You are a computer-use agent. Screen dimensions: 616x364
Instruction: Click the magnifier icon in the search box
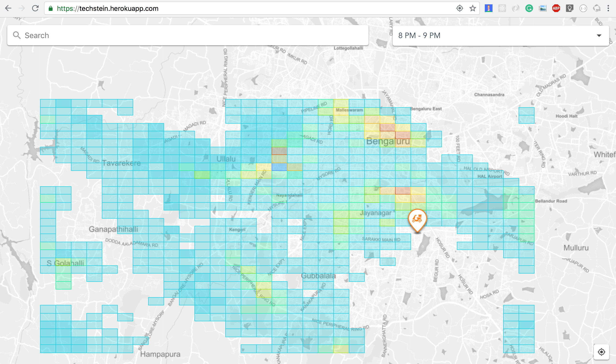(x=17, y=35)
